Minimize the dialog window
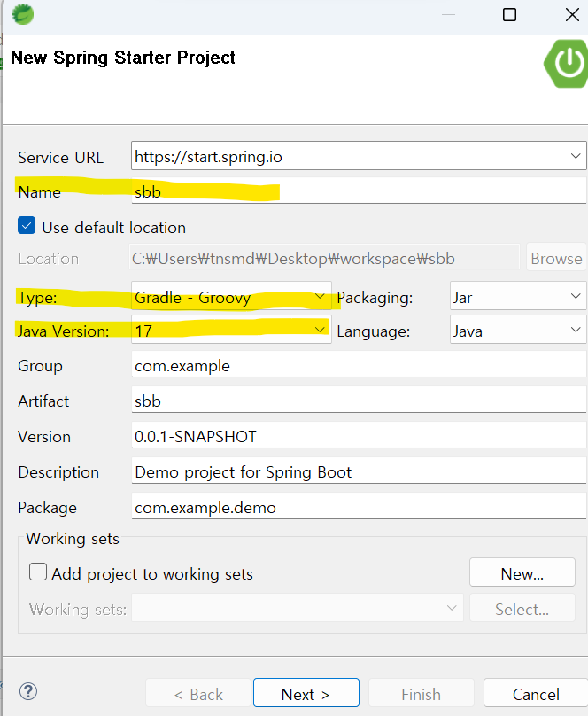This screenshot has width=588, height=716. point(448,14)
